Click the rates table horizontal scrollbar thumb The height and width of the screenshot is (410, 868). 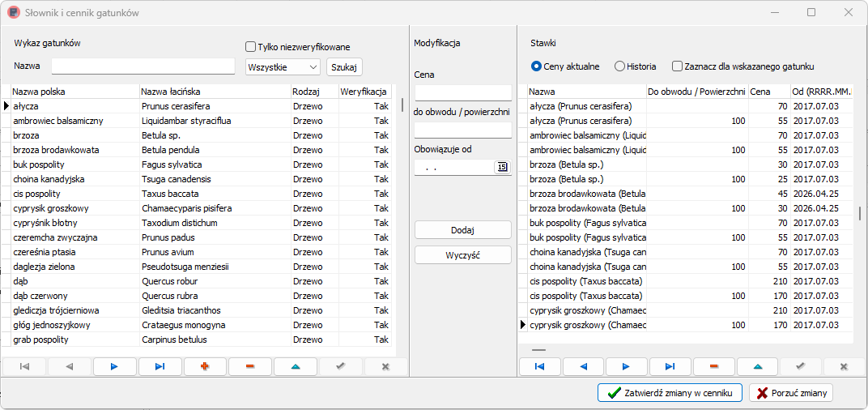[x=538, y=350]
